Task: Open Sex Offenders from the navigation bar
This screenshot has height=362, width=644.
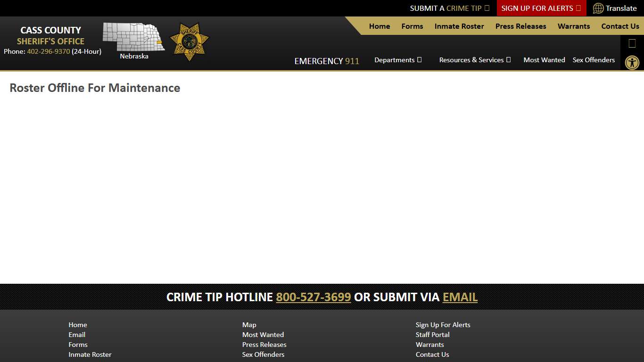Action: coord(594,60)
